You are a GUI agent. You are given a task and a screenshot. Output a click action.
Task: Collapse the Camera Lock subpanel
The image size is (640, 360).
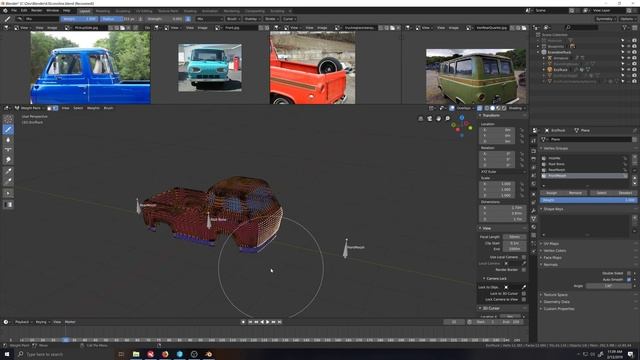pos(496,278)
